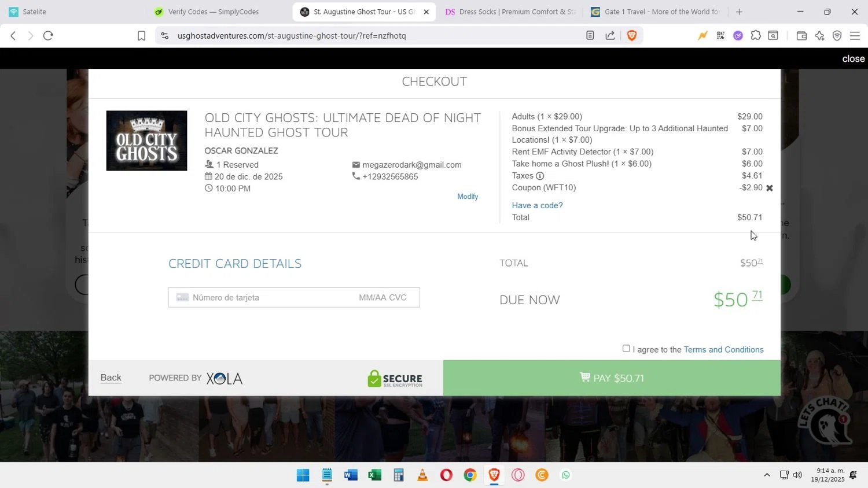Viewport: 868px width, 488px height.
Task: Agree to the Terms and Conditions checkbox
Action: click(x=626, y=349)
